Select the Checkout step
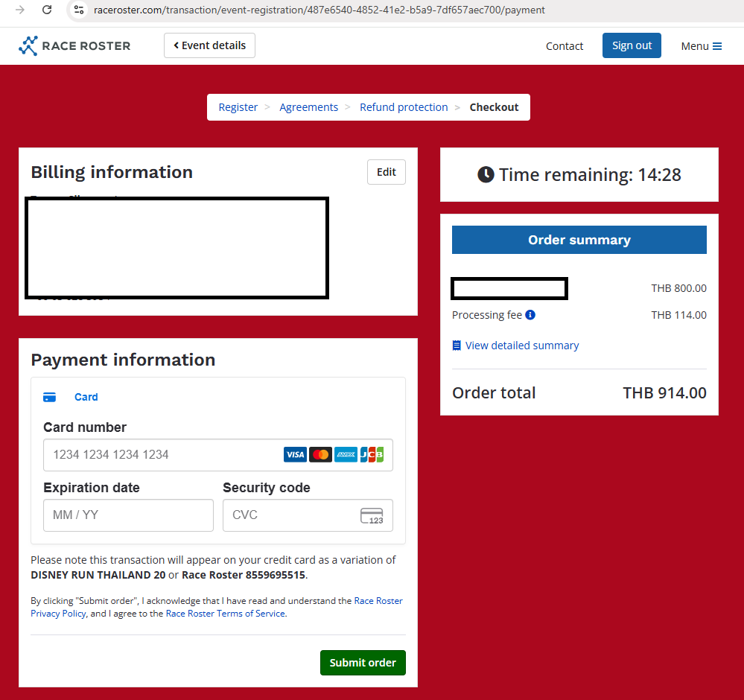 coord(494,107)
